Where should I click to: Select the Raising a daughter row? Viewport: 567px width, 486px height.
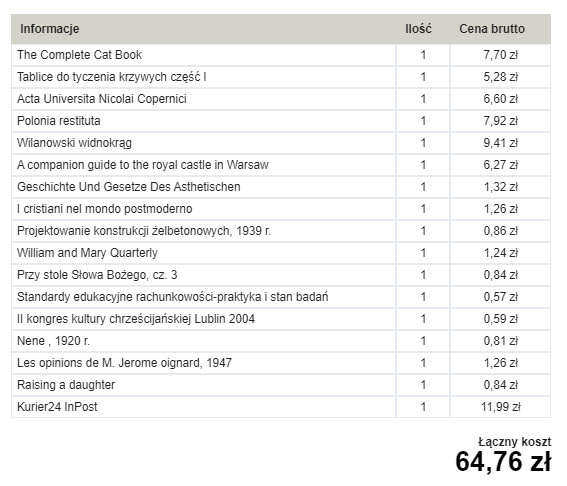281,385
